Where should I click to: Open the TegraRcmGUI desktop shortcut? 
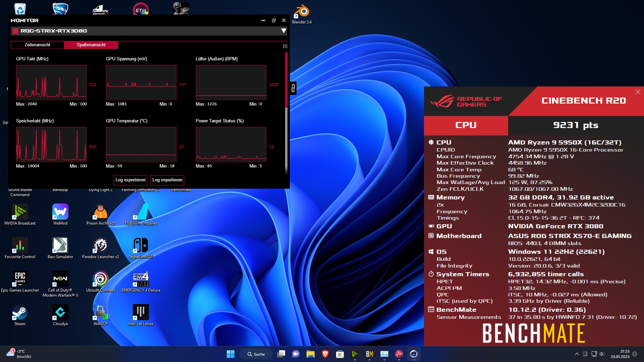click(141, 248)
